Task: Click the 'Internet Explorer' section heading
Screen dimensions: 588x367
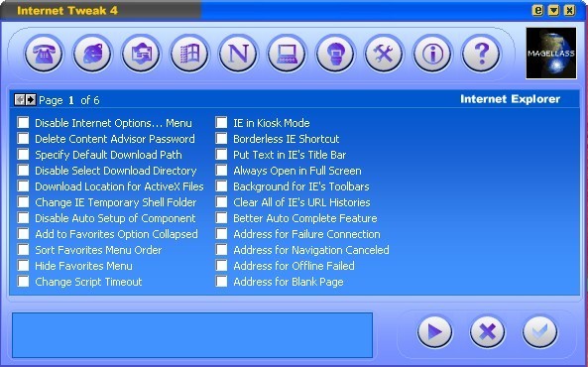Action: tap(510, 99)
